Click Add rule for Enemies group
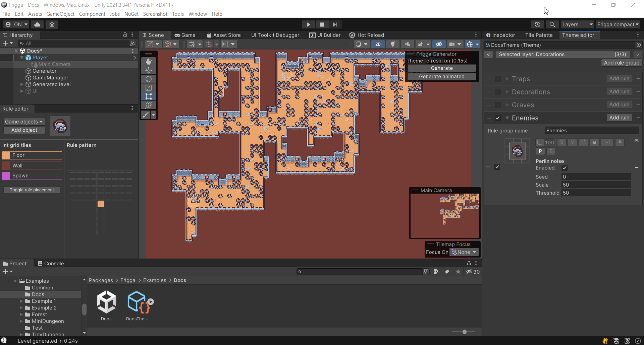The width and height of the screenshot is (644, 345). click(619, 118)
